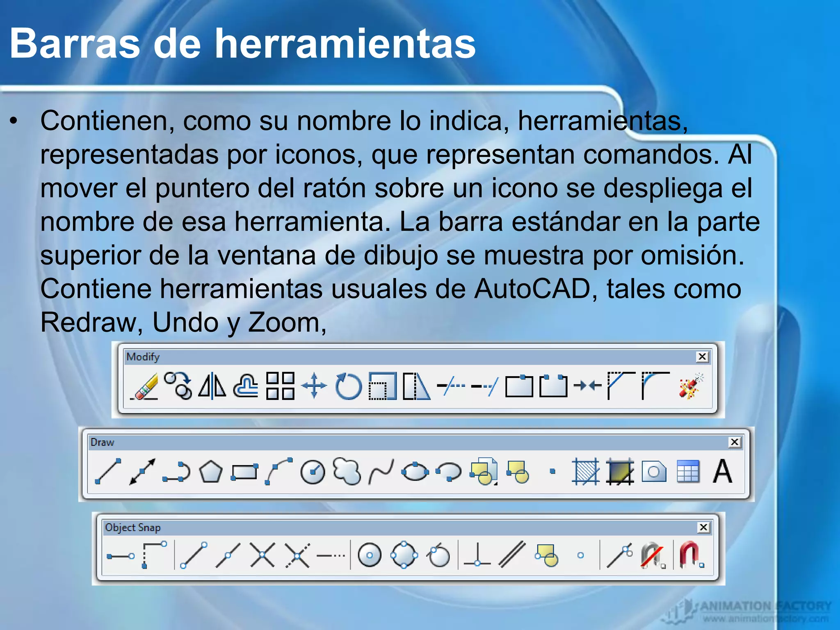
Task: Close the Draw toolbar
Action: [x=735, y=442]
